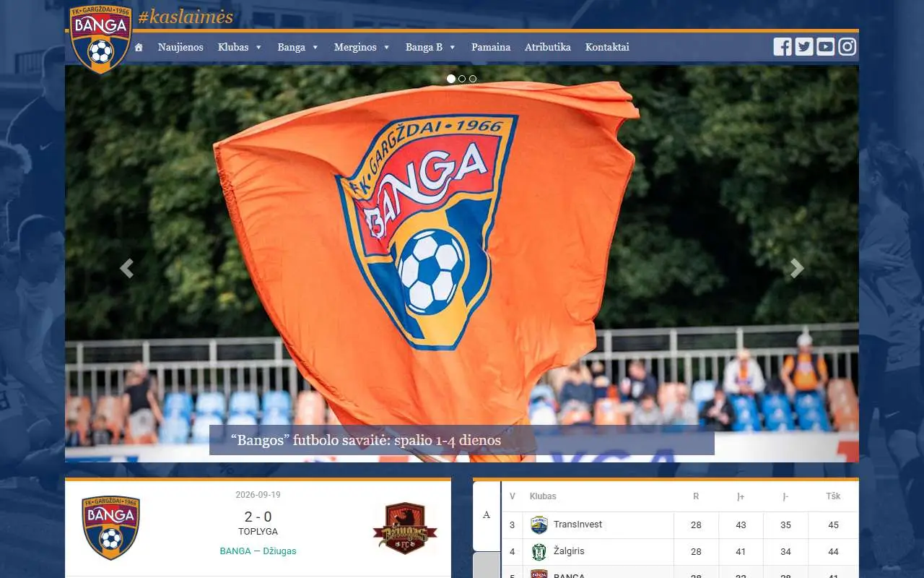Open the Atributika menu item

click(x=547, y=47)
